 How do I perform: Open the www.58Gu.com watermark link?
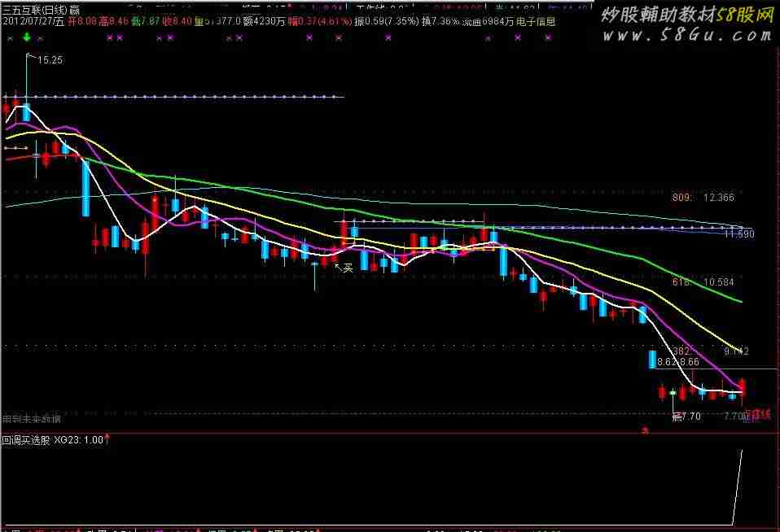[x=687, y=35]
